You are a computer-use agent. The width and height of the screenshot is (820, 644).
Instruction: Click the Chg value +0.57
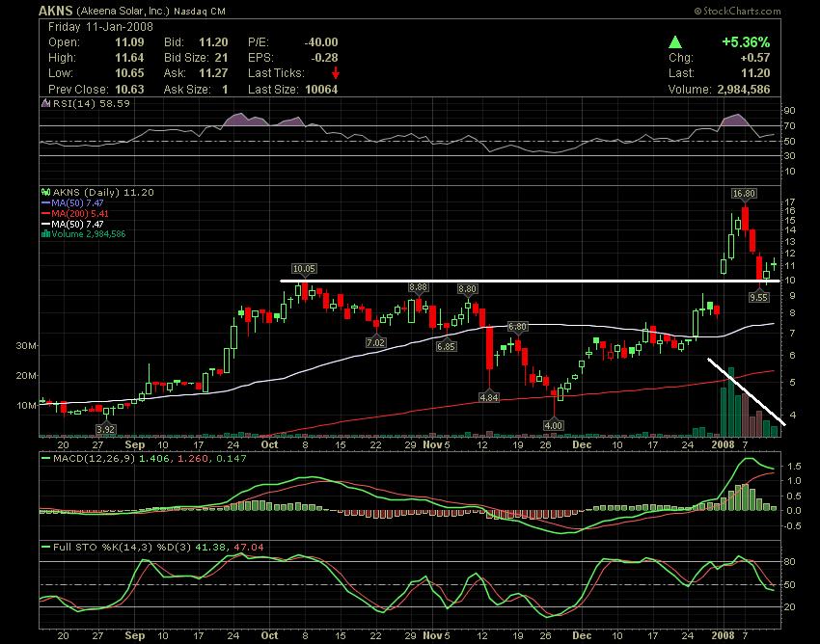[754, 58]
